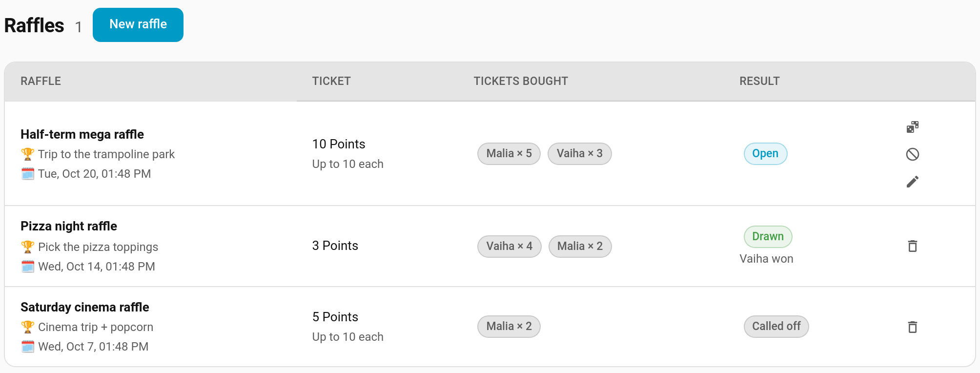
Task: Create a new raffle
Action: click(138, 25)
